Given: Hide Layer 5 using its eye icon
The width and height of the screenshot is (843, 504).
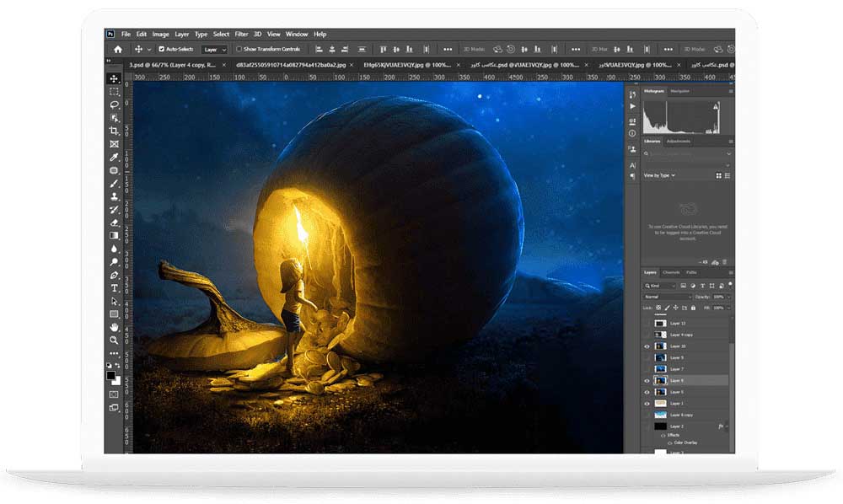Looking at the screenshot, I should 647,392.
